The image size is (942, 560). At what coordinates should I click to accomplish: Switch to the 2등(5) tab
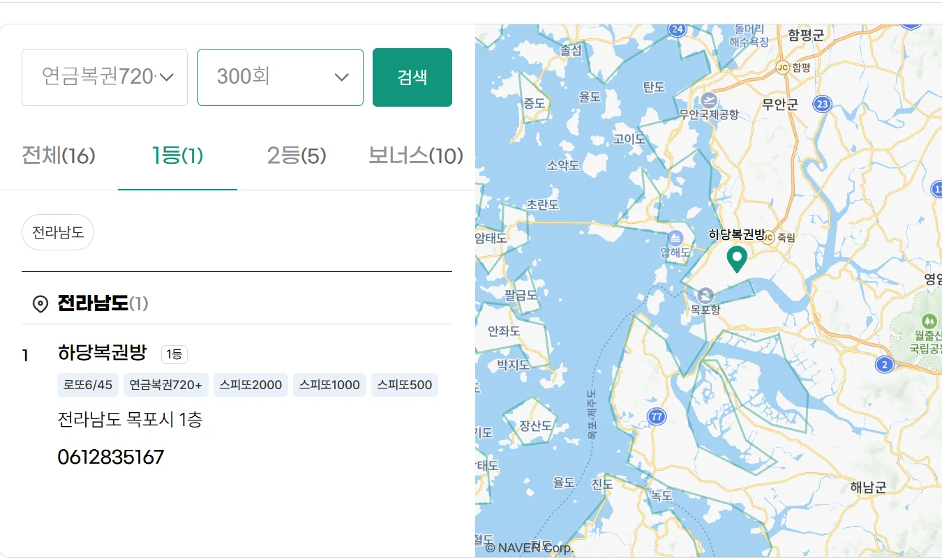(x=297, y=156)
